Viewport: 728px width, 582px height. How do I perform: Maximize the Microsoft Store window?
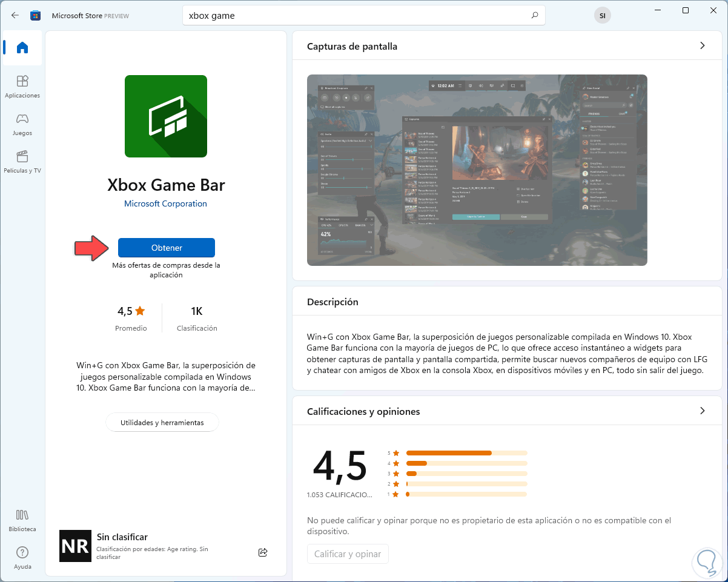tap(686, 10)
